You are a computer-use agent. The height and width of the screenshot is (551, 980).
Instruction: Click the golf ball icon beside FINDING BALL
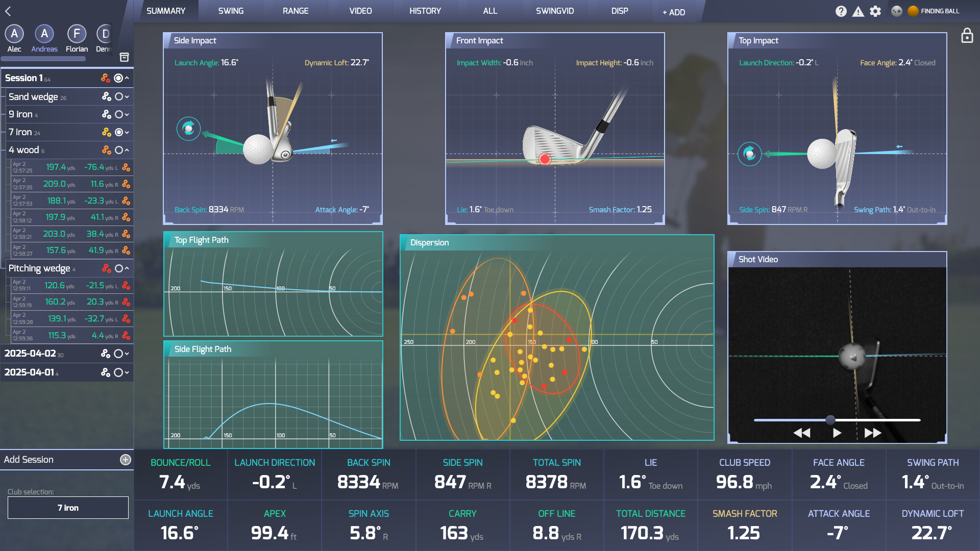click(897, 11)
